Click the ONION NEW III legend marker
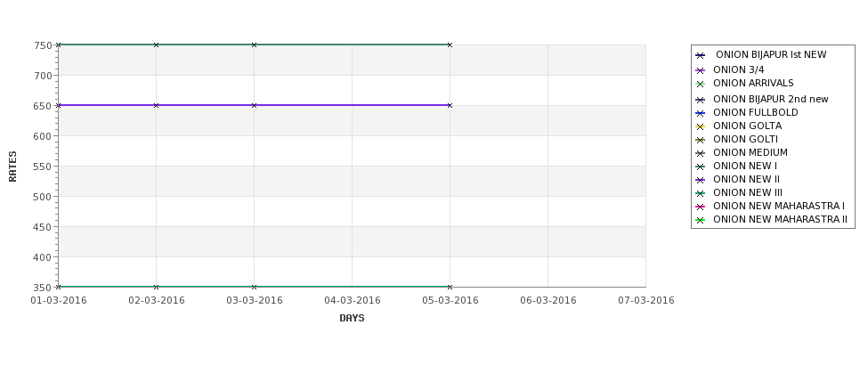The image size is (868, 382). (x=701, y=194)
